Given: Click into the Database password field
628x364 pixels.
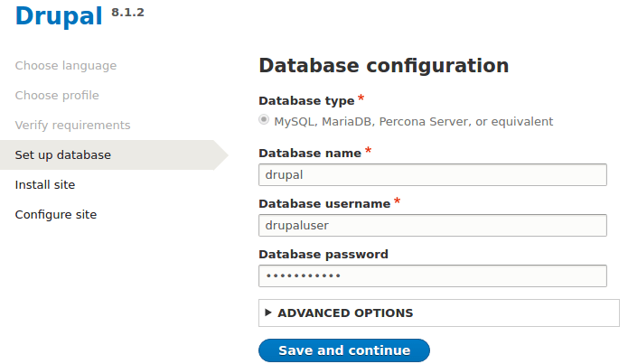Looking at the screenshot, I should pos(432,275).
